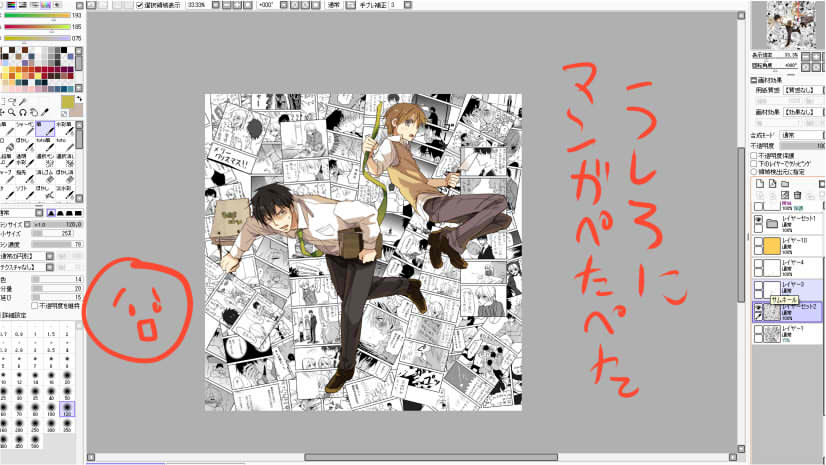Viewport: 826px width, 465px height.
Task: Swap foreground and background colors arrow
Action: (80, 99)
